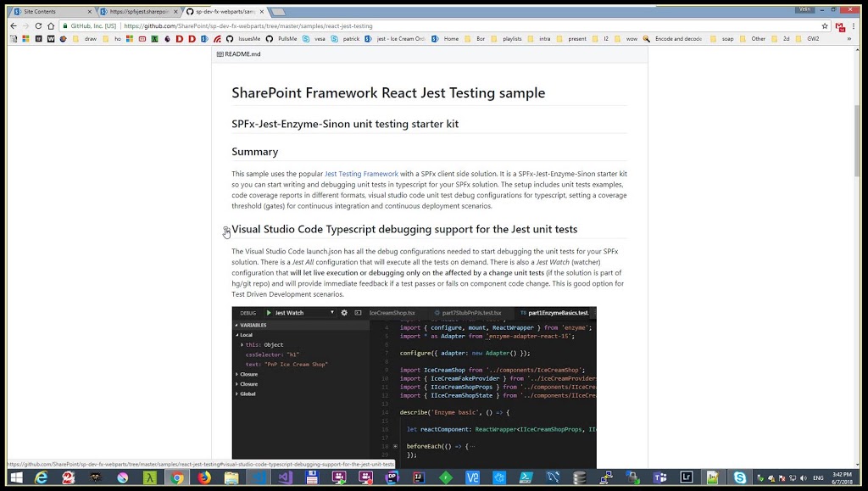Click the Summary section heading

point(254,152)
